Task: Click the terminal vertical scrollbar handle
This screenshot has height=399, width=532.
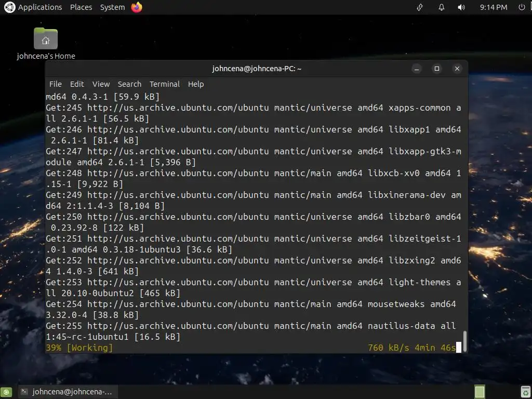Action: 465,341
